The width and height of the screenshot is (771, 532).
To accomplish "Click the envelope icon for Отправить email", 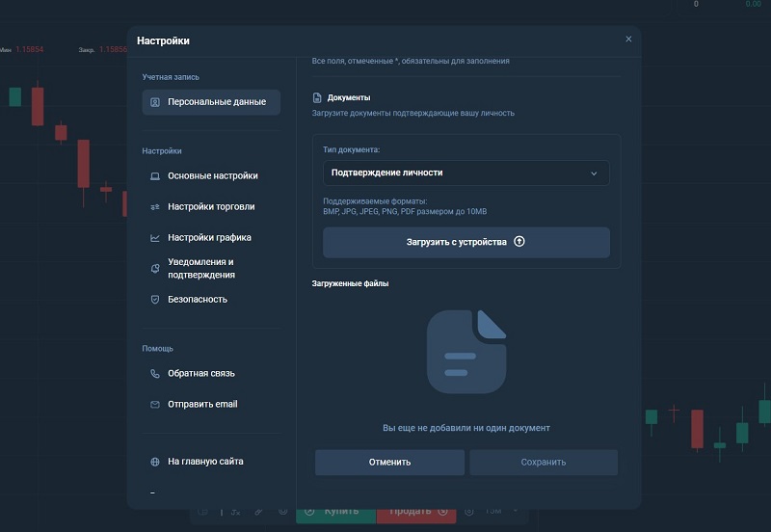I will [x=155, y=405].
